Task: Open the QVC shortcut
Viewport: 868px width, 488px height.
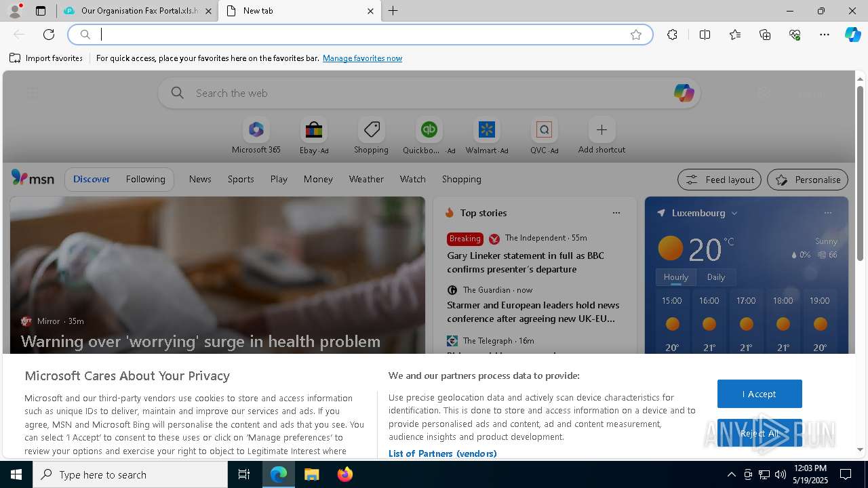Action: pyautogui.click(x=544, y=137)
